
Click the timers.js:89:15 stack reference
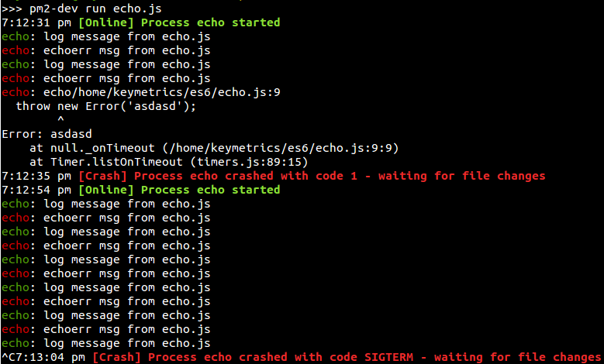tap(249, 162)
